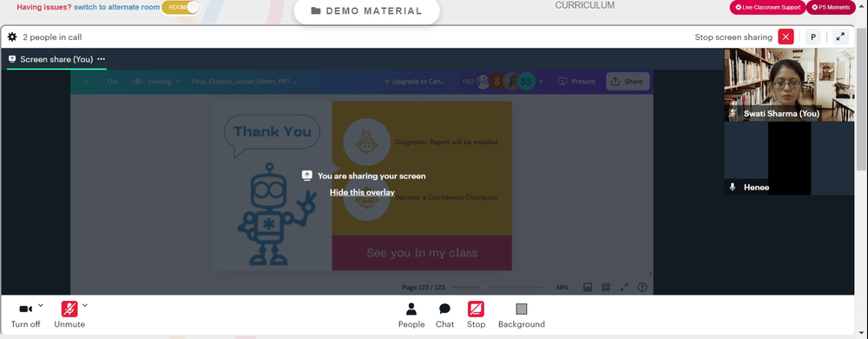Turn off the camera
This screenshot has height=339, width=868.
click(25, 316)
